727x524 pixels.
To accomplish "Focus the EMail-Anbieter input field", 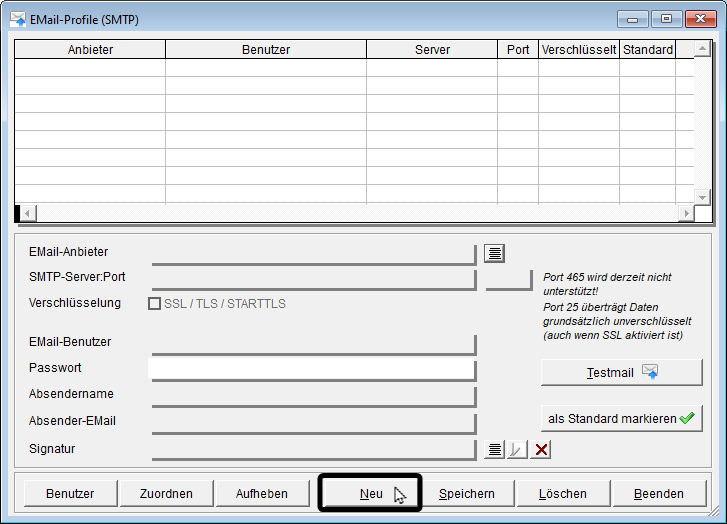I will (x=314, y=254).
